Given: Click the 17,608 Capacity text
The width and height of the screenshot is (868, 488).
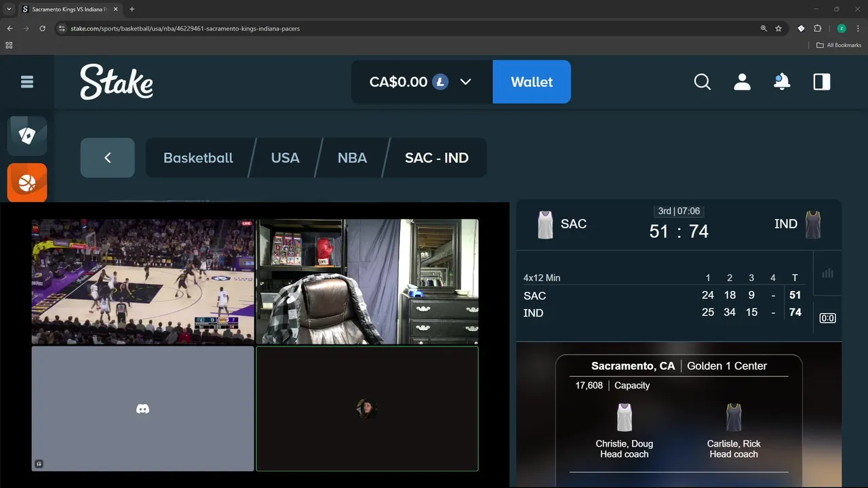Looking at the screenshot, I should point(612,385).
